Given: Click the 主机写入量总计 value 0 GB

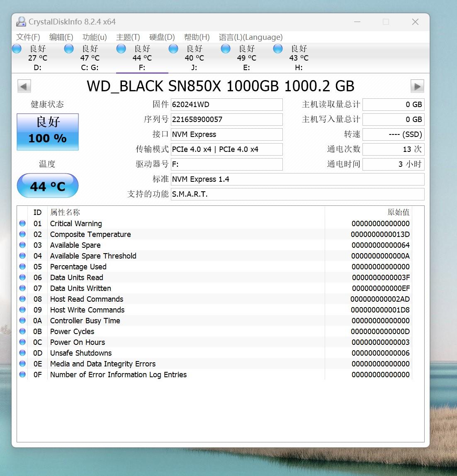Looking at the screenshot, I should click(x=393, y=119).
